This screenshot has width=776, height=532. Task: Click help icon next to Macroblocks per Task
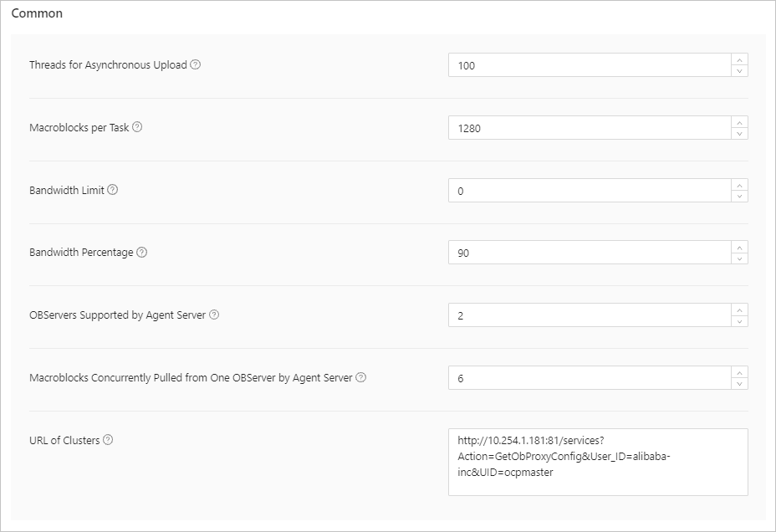tap(137, 127)
